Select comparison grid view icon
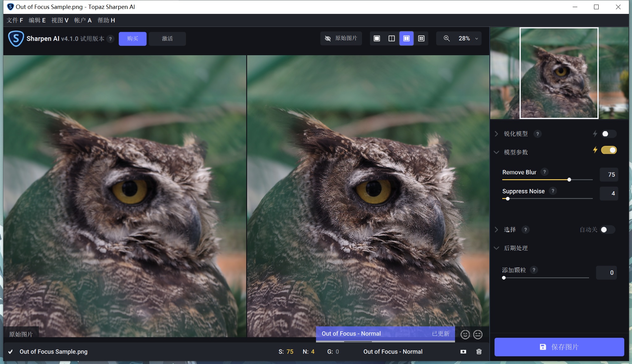The width and height of the screenshot is (632, 364). tap(421, 39)
